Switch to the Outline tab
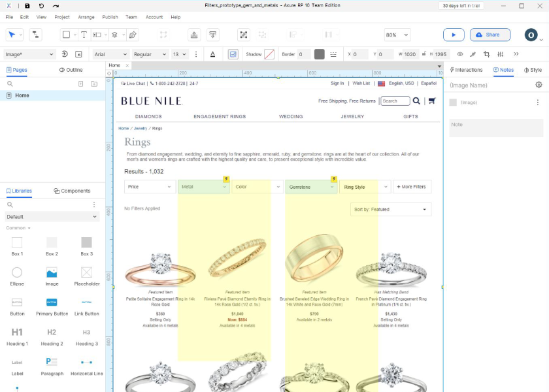 tap(71, 70)
